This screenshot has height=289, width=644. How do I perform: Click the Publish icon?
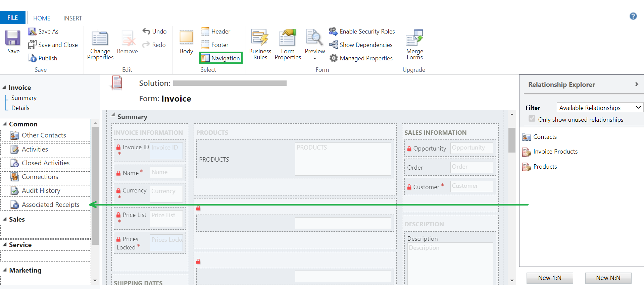click(33, 58)
